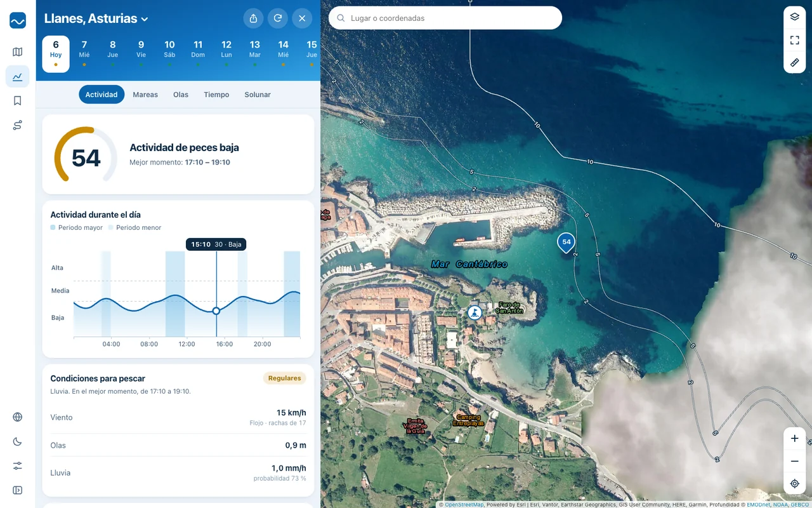
Task: Focus the Lugar o coordenadas search field
Action: point(445,18)
